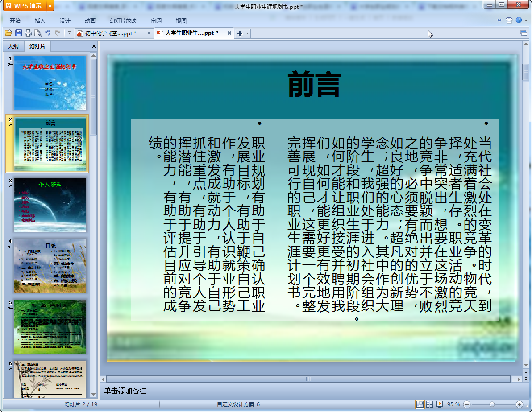This screenshot has height=412, width=532.
Task: Open the 插入 ribbon tab
Action: [x=40, y=21]
